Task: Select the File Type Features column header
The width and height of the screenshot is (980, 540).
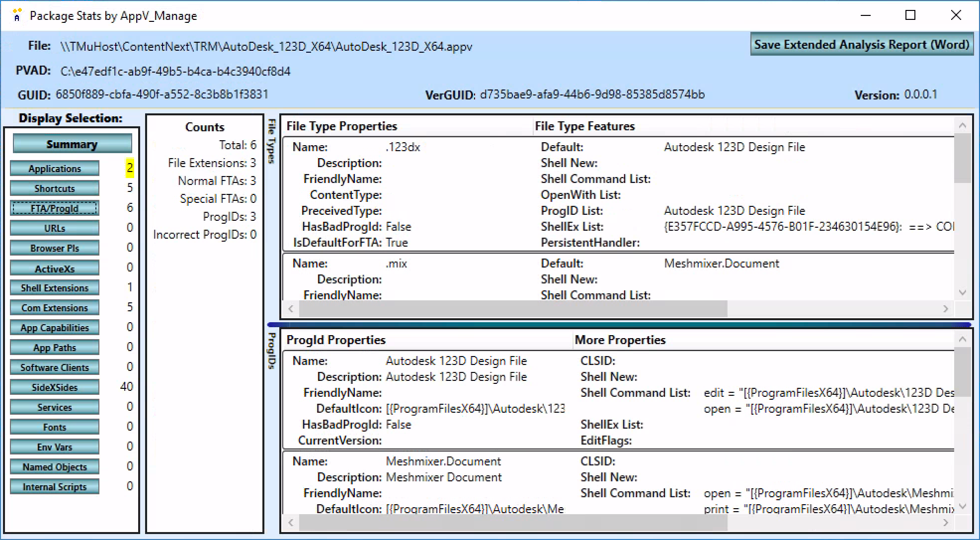Action: click(x=743, y=126)
